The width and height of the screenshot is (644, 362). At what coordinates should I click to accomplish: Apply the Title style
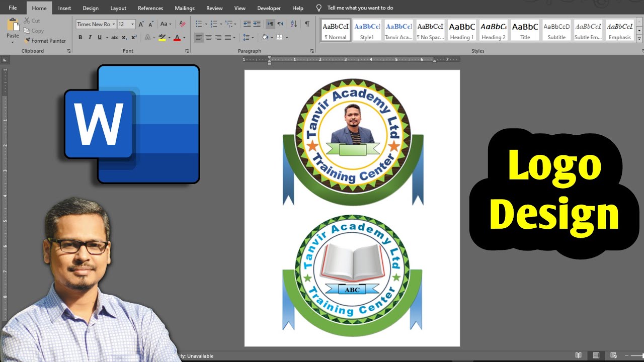click(525, 31)
